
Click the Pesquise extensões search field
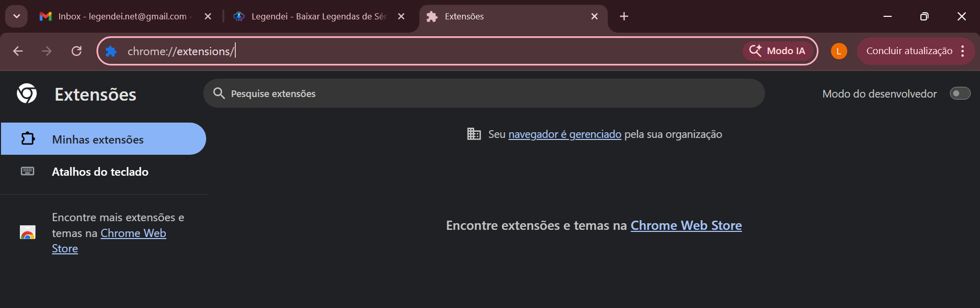click(484, 93)
